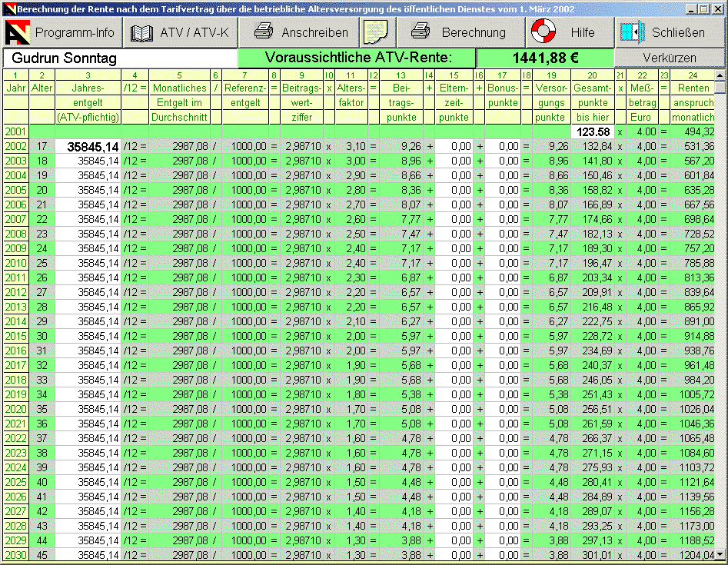Click the Jahr column header
This screenshot has width=728, height=565.
click(16, 88)
